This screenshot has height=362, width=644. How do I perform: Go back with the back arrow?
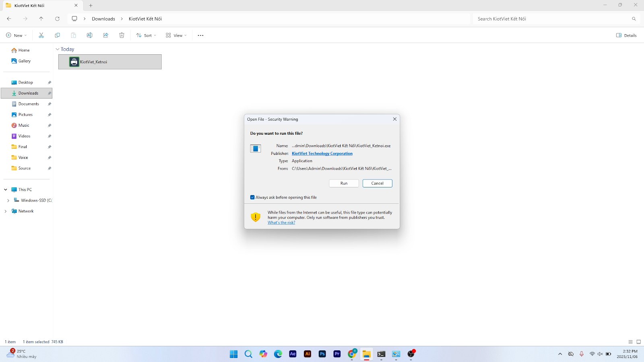pyautogui.click(x=9, y=19)
